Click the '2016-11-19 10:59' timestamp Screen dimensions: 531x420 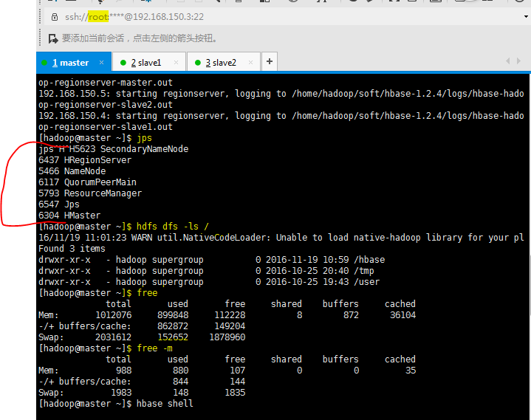coord(307,260)
